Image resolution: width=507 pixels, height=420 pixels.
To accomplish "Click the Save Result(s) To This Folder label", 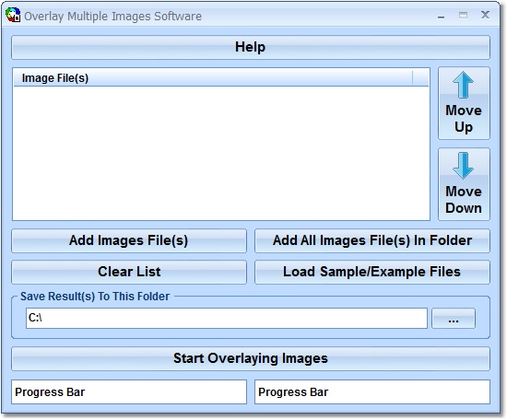I will [x=95, y=297].
